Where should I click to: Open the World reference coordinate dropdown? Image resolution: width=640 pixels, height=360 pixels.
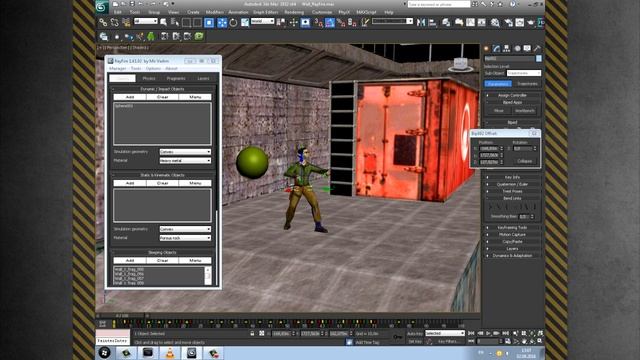[x=262, y=21]
